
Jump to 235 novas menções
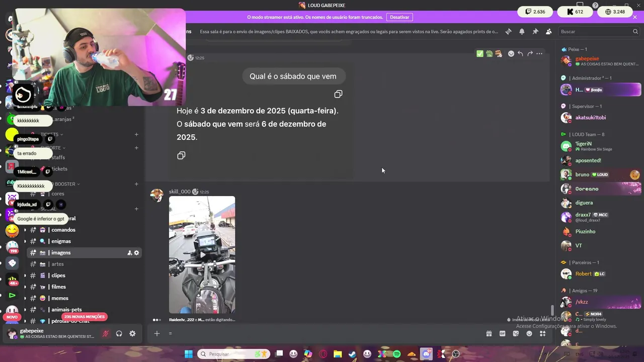[x=85, y=317]
